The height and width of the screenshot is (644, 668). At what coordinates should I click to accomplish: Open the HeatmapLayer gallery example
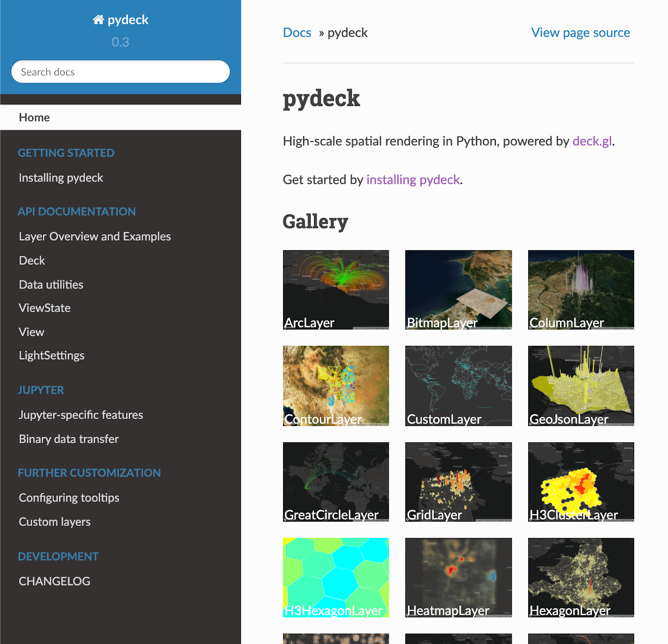tap(458, 577)
